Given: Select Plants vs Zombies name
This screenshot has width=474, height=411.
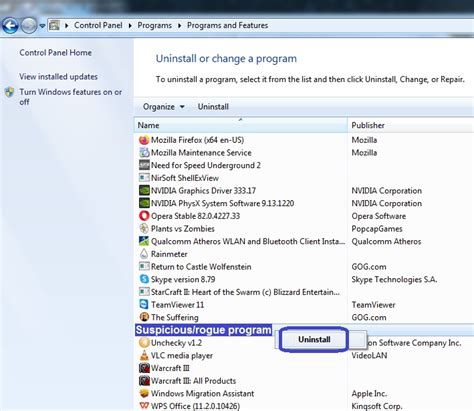Looking at the screenshot, I should coord(183,229).
